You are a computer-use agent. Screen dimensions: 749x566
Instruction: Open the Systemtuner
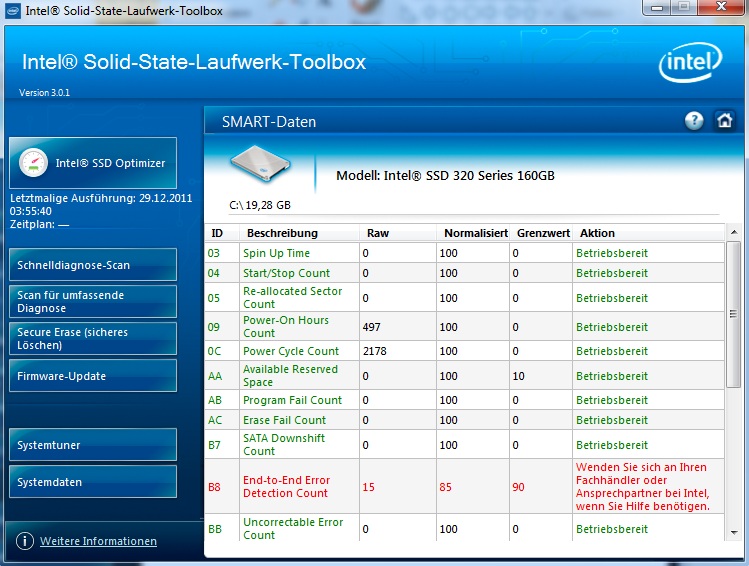tap(93, 445)
